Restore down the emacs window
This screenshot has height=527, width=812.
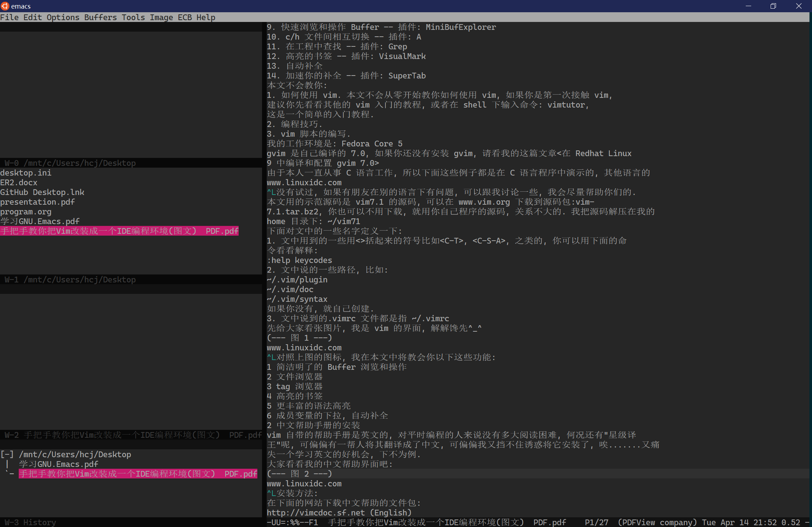point(773,6)
